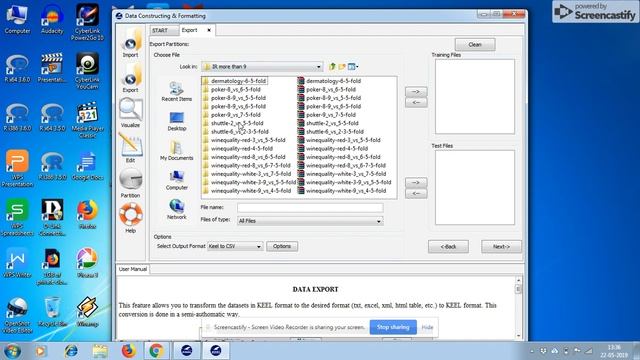
Task: Select folder dermatology-6-5-fold
Action: [234, 81]
